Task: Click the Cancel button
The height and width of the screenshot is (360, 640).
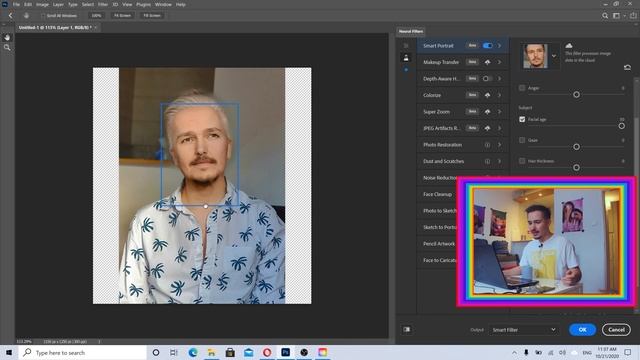Action: click(616, 329)
